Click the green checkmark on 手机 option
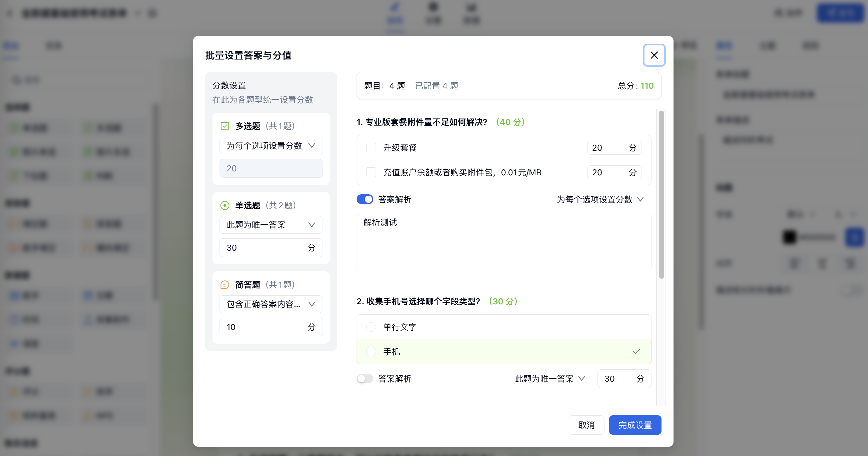Screen dimensions: 868x456 pos(636,351)
